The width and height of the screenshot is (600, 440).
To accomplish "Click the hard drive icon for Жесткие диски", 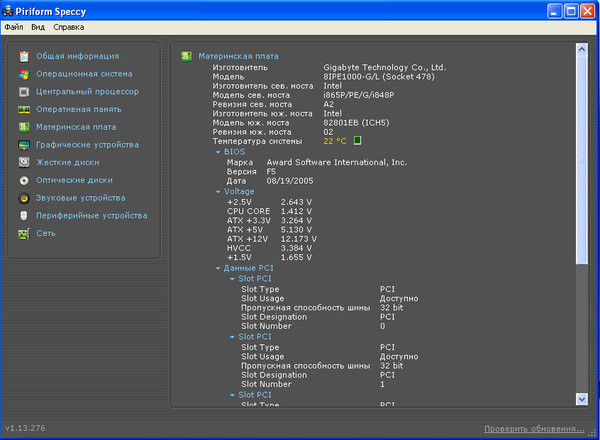I will click(x=24, y=163).
